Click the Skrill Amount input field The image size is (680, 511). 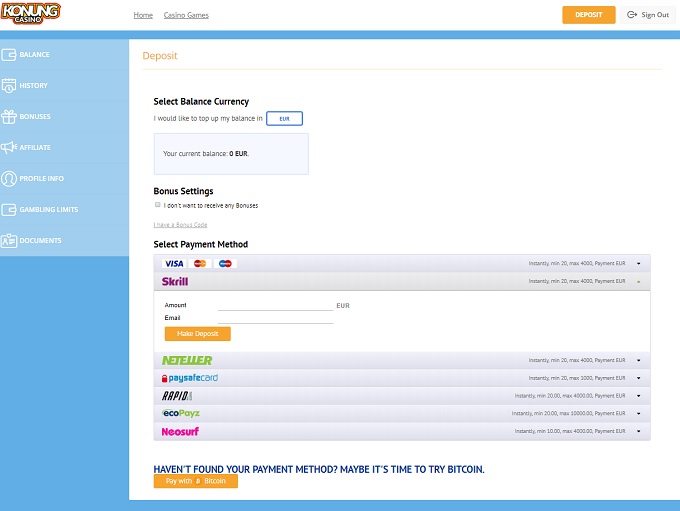point(275,305)
